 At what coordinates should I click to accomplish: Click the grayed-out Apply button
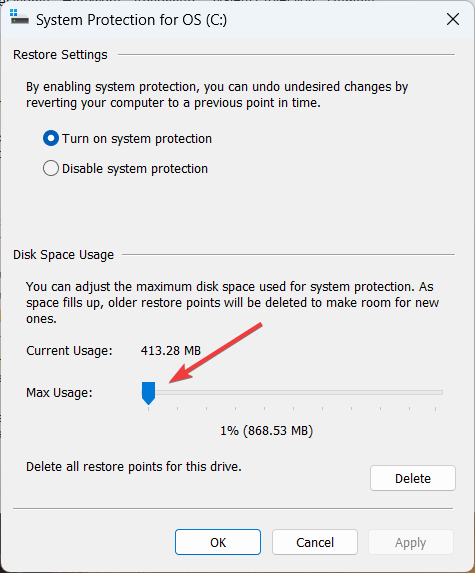411,542
